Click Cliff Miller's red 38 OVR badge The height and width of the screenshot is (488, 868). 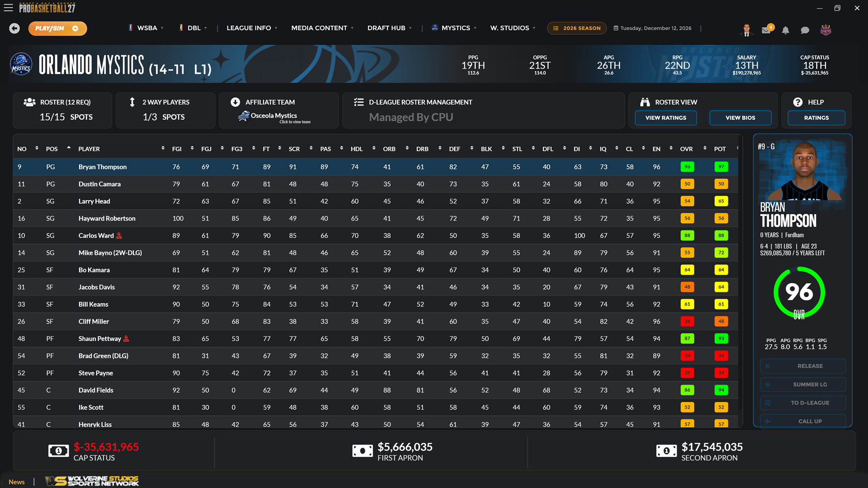(x=687, y=321)
